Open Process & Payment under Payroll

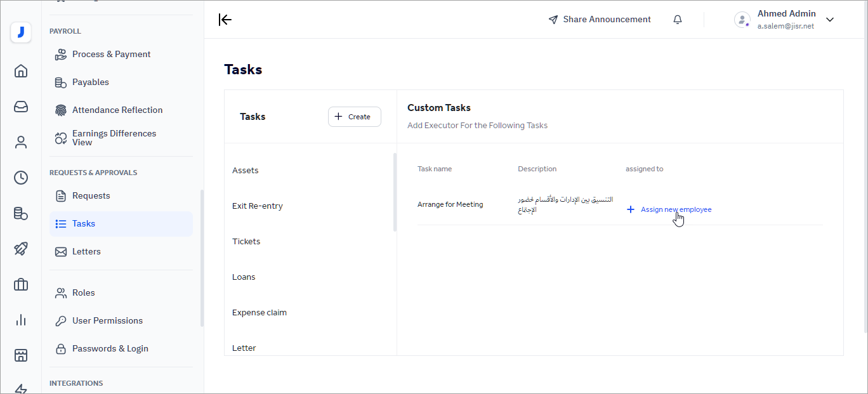(111, 54)
